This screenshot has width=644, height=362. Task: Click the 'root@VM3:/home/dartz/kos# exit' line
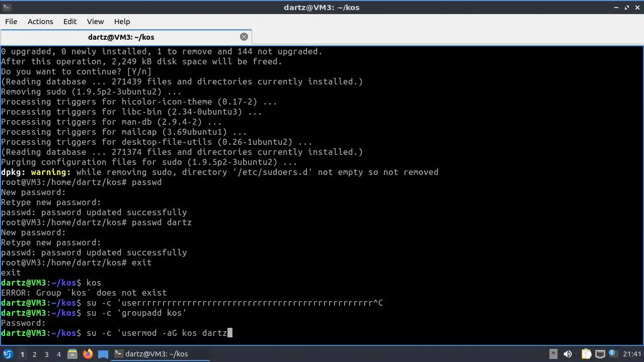(76, 262)
